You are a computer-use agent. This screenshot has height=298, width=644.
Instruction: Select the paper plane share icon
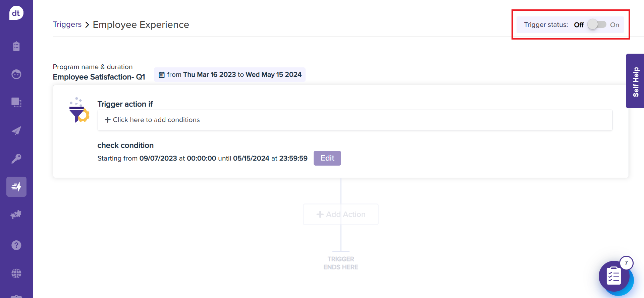tap(16, 130)
